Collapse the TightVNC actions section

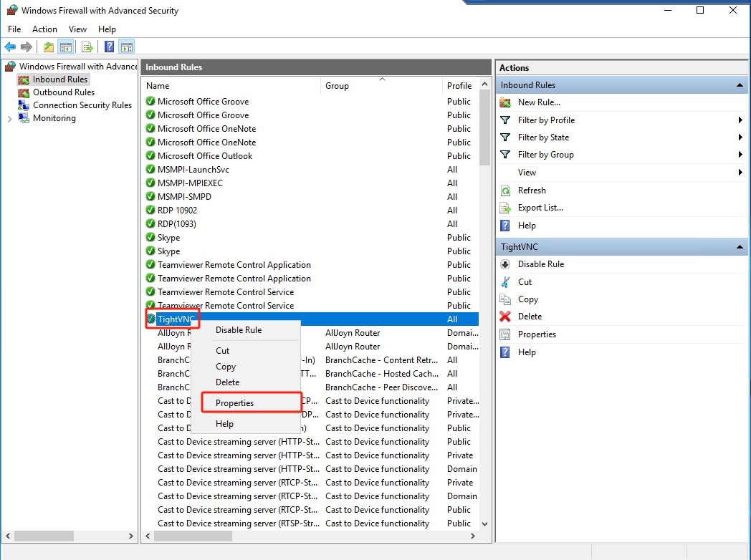(x=739, y=246)
